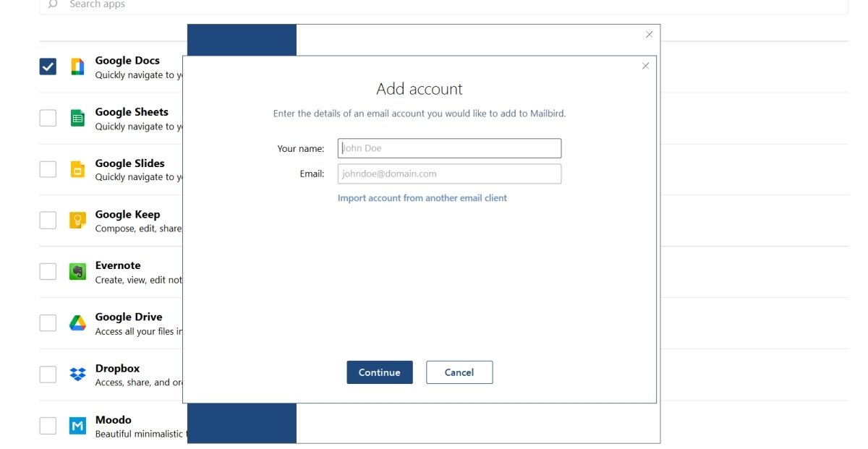Click the Your name input field

point(448,147)
